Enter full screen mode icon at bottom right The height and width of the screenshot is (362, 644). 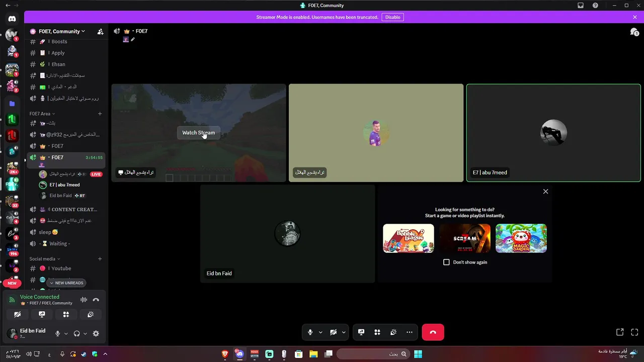[634, 332]
